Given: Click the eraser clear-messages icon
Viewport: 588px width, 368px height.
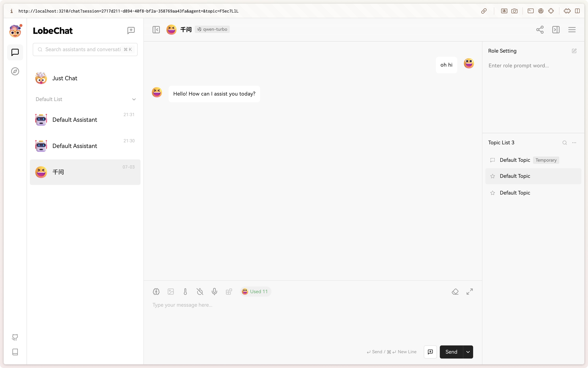Looking at the screenshot, I should [x=455, y=292].
